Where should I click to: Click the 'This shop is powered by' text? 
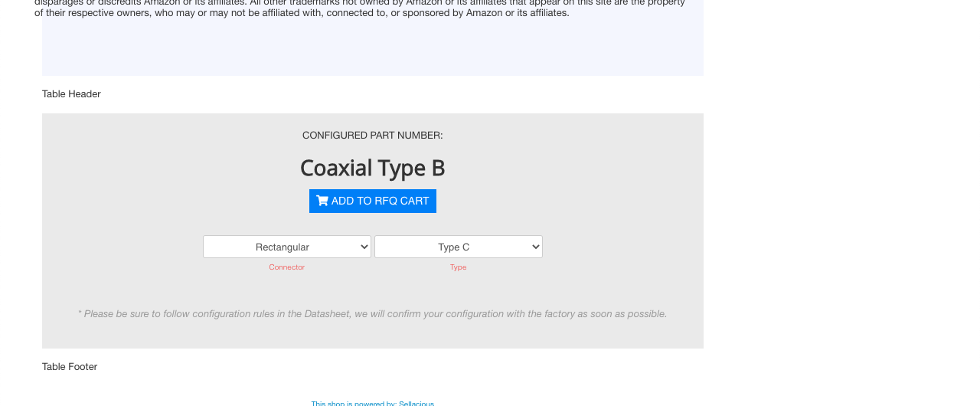(x=354, y=403)
